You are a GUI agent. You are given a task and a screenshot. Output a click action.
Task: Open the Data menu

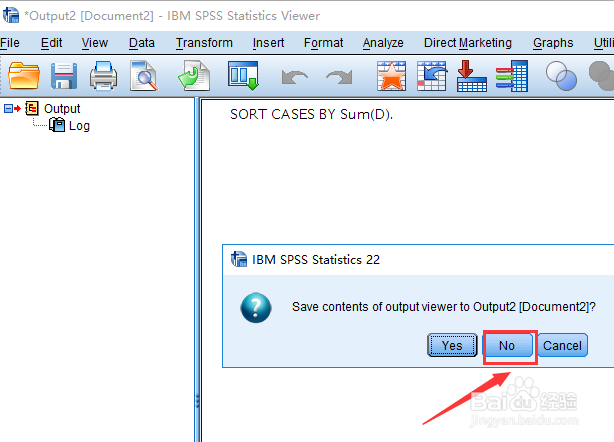(142, 43)
